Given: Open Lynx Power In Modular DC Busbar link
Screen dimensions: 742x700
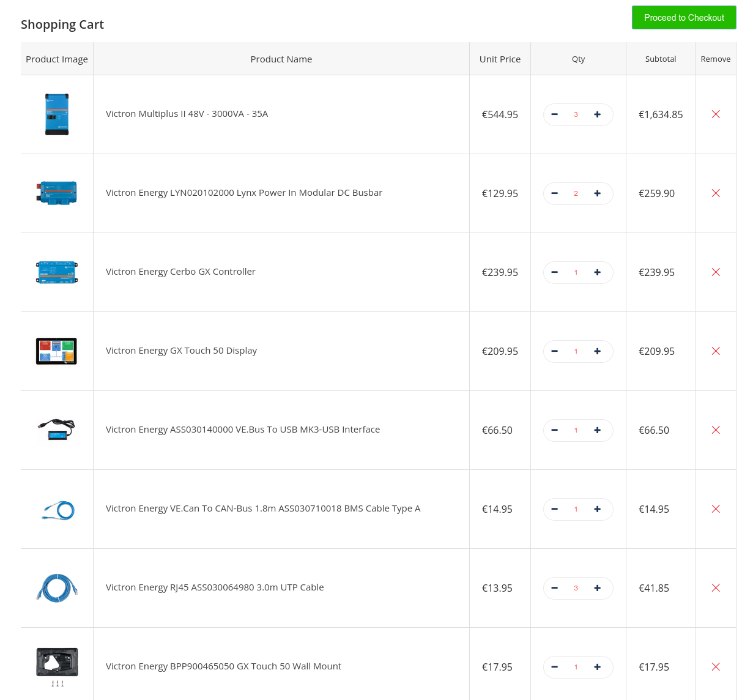Looking at the screenshot, I should [x=243, y=193].
